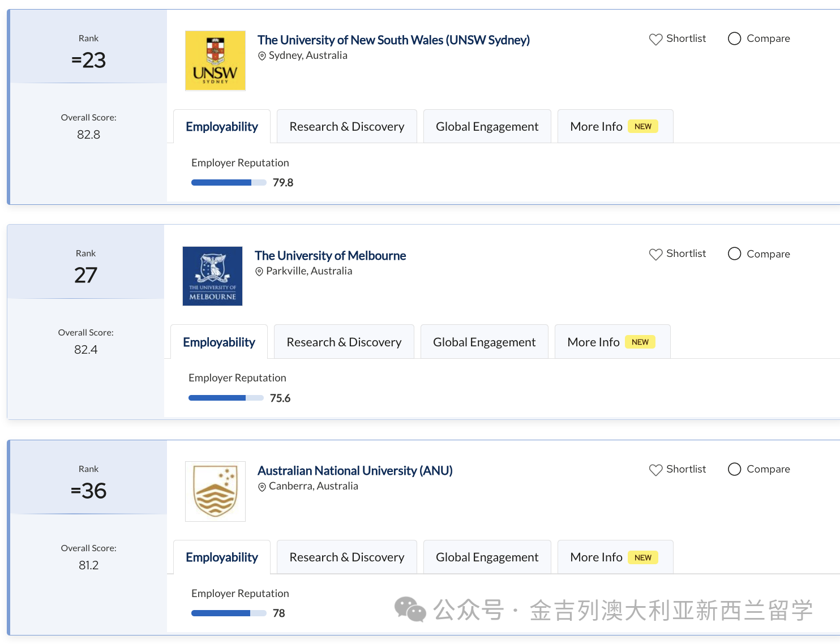This screenshot has width=840, height=644.
Task: Click Shortlist label for UNSW Sydney
Action: (x=686, y=38)
